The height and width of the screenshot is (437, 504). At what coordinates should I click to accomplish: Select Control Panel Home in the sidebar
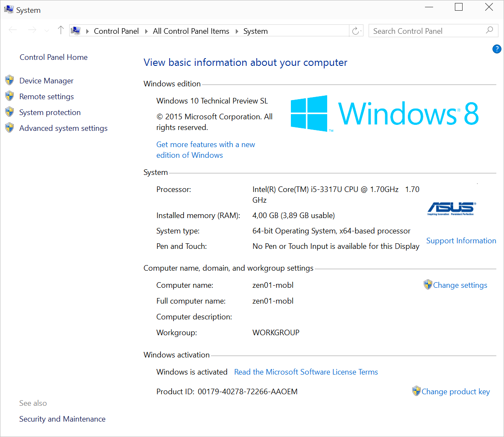tap(53, 57)
